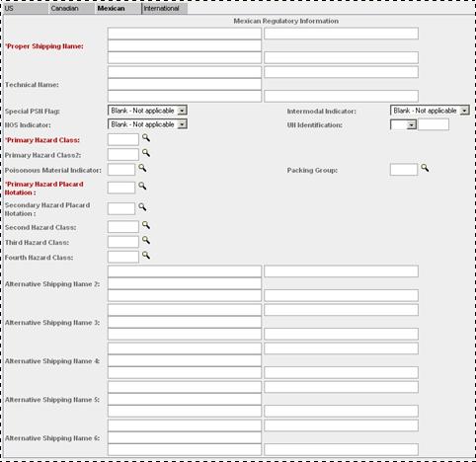Open Secondary Hazard Placard Notation lookup
476x462 pixels.
(142, 207)
